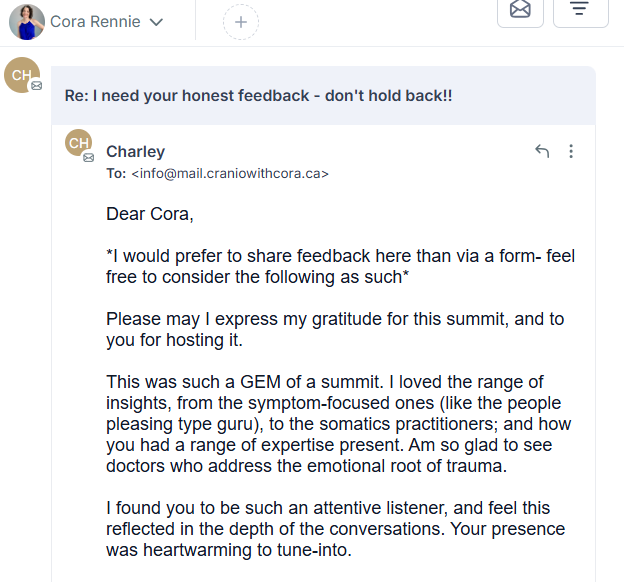Open the filter lines icon button
This screenshot has height=582, width=624.
[x=579, y=10]
